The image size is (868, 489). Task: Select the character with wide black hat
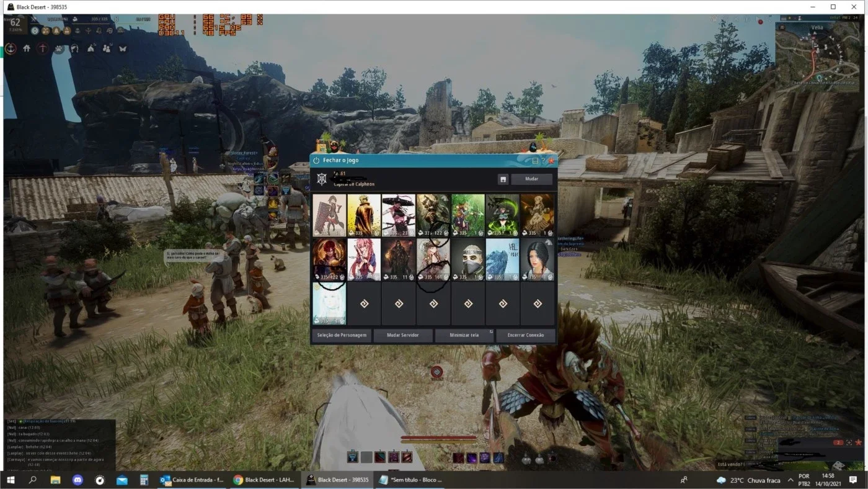pyautogui.click(x=399, y=215)
